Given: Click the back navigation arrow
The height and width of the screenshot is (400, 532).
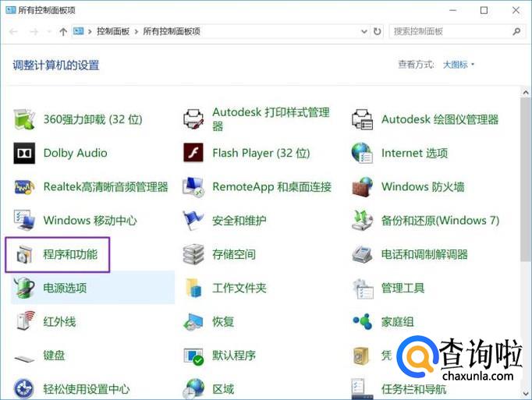Looking at the screenshot, I should (x=13, y=31).
